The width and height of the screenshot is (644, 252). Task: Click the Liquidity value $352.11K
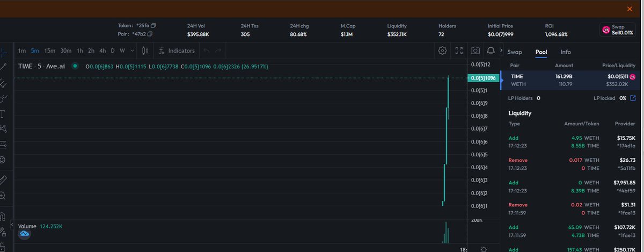[x=397, y=34]
